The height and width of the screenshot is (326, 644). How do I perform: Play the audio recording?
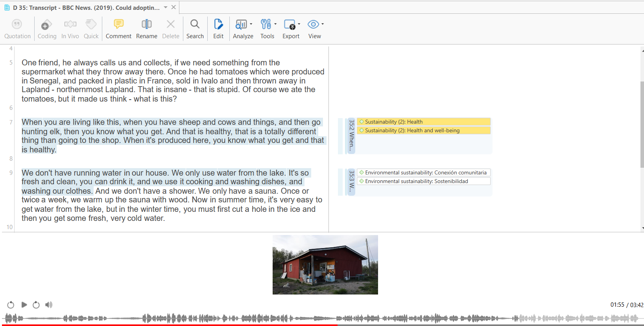click(24, 305)
